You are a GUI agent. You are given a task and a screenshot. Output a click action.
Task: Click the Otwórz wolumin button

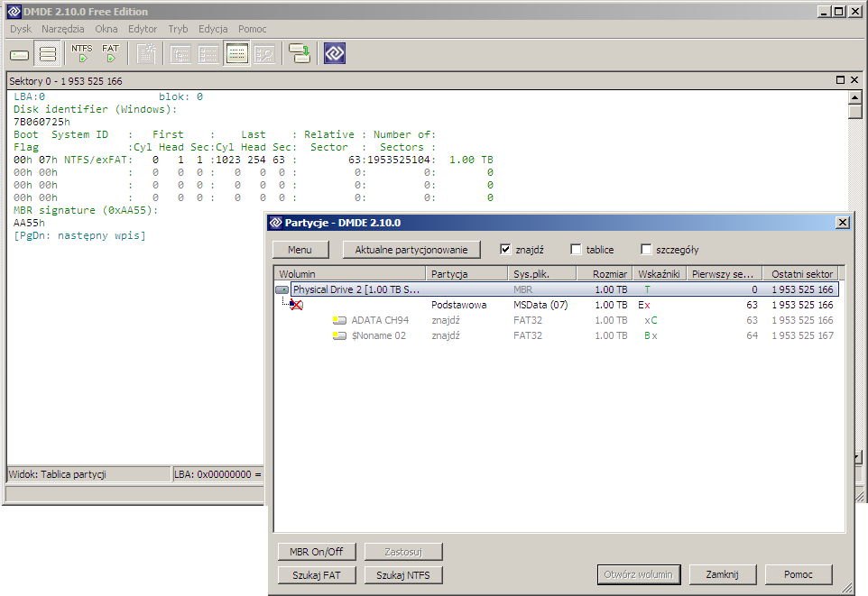click(638, 574)
